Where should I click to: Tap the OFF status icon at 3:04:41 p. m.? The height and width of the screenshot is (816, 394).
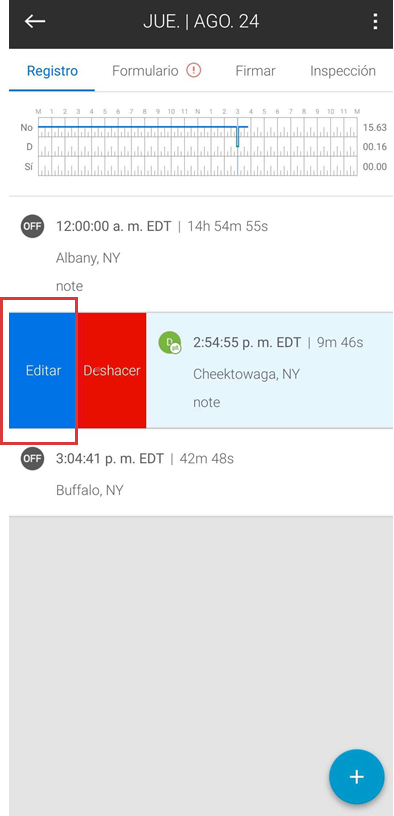click(x=32, y=458)
